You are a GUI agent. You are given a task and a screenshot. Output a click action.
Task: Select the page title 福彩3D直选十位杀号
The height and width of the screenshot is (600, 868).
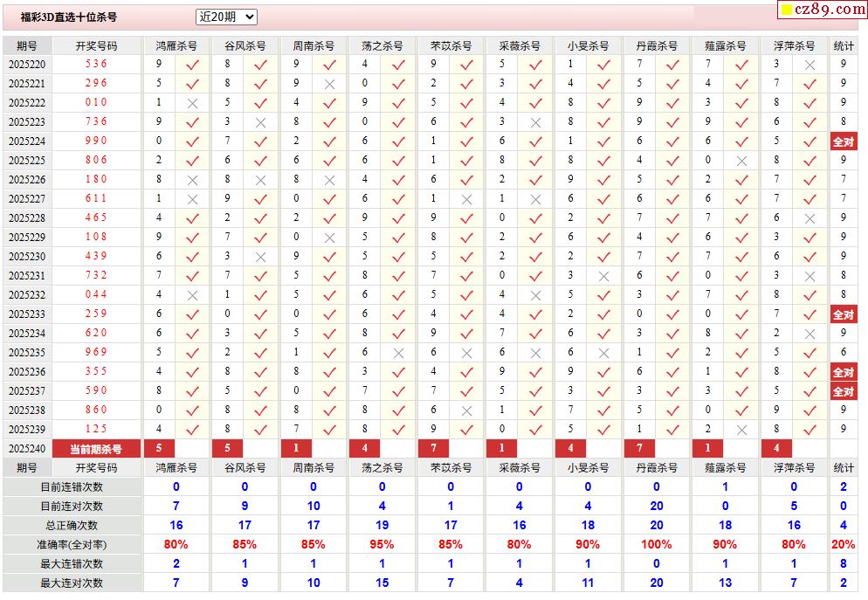tap(69, 17)
